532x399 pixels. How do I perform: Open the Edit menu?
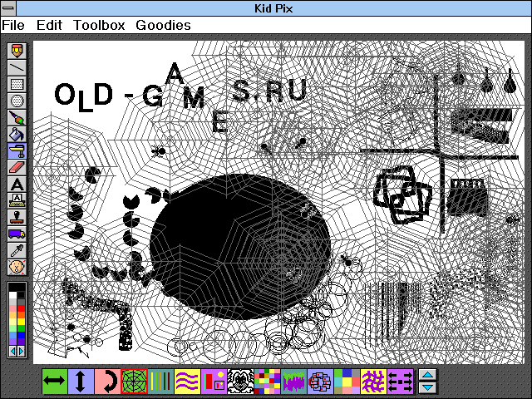click(50, 26)
